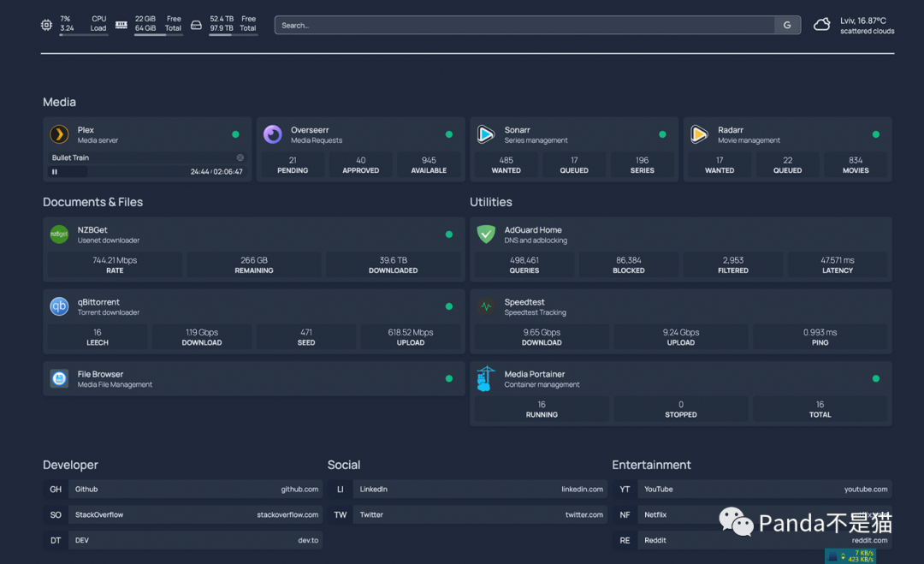Collapse the Entertainment bookmarks heading

click(651, 465)
